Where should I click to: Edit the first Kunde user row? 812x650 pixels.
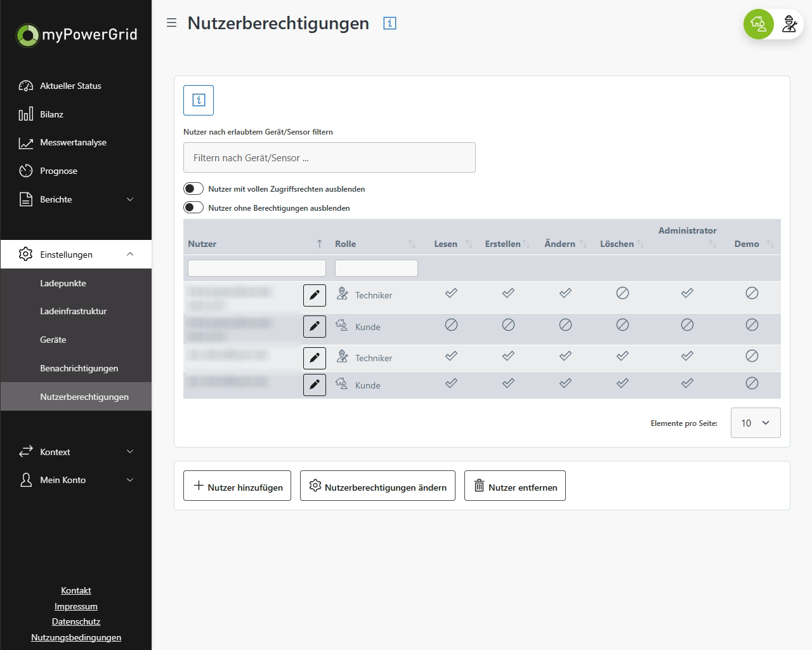click(x=315, y=327)
